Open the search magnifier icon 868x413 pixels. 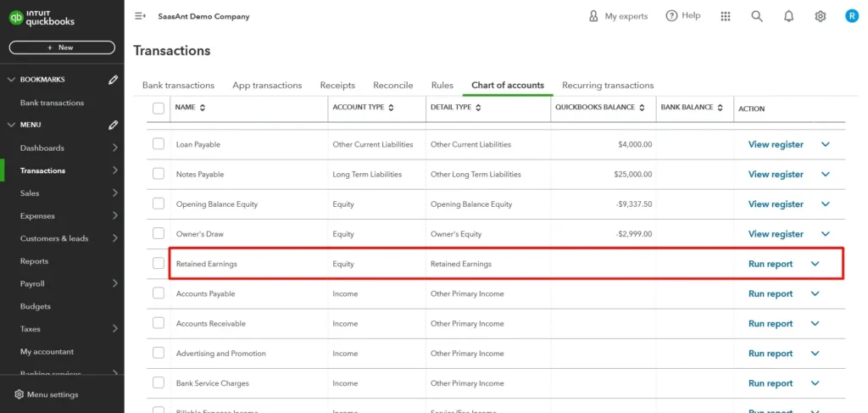click(x=757, y=16)
